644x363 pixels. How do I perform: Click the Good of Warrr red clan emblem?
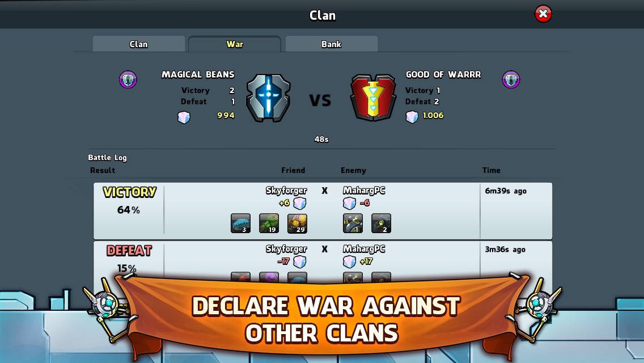373,98
